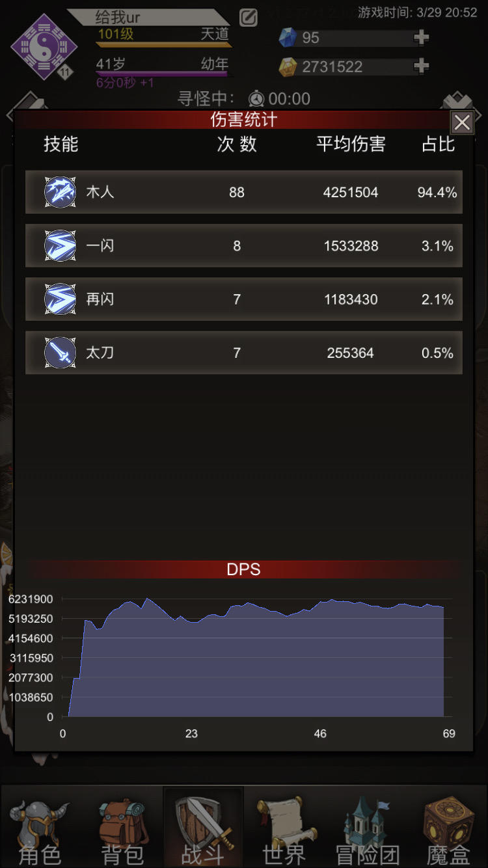Click the purple age progress bar
The height and width of the screenshot is (868, 488).
point(163,74)
